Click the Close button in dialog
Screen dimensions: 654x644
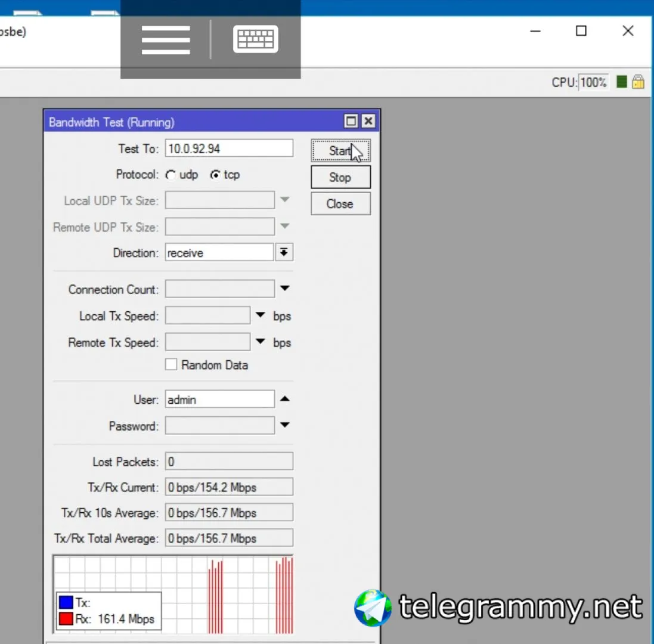(340, 204)
